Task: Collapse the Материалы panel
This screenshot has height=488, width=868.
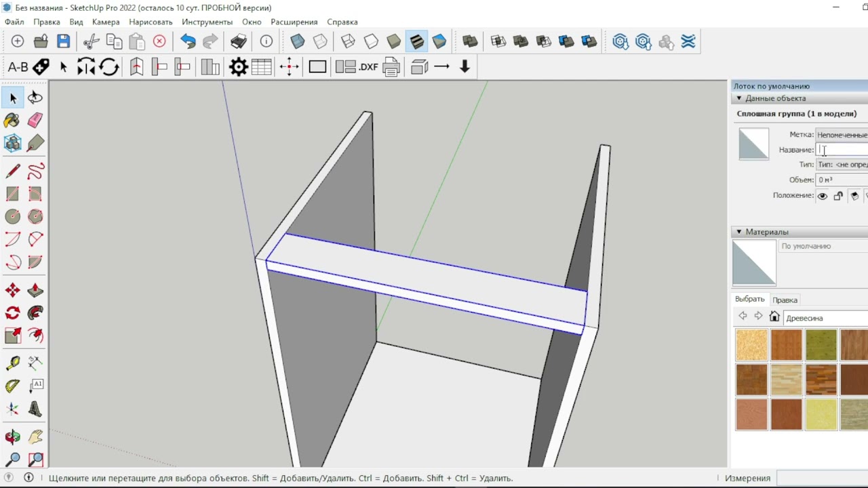Action: click(739, 232)
